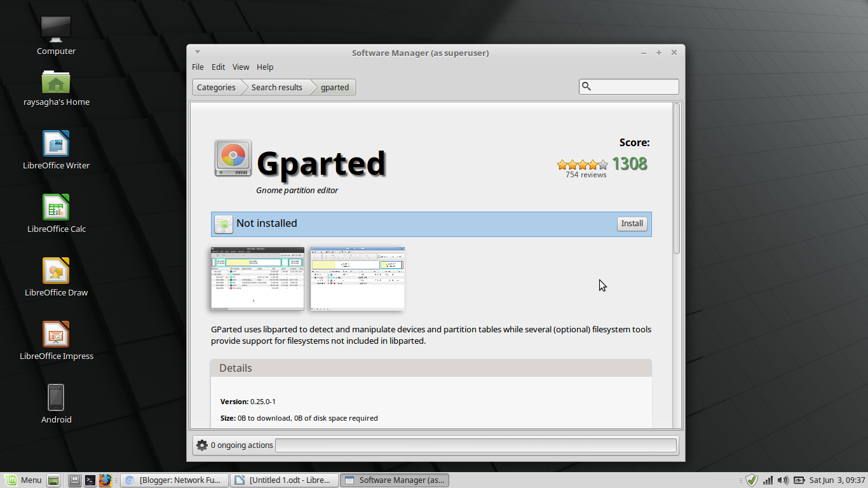The image size is (868, 488).
Task: Launch LibreOffice Writer from desktop
Action: 56,144
